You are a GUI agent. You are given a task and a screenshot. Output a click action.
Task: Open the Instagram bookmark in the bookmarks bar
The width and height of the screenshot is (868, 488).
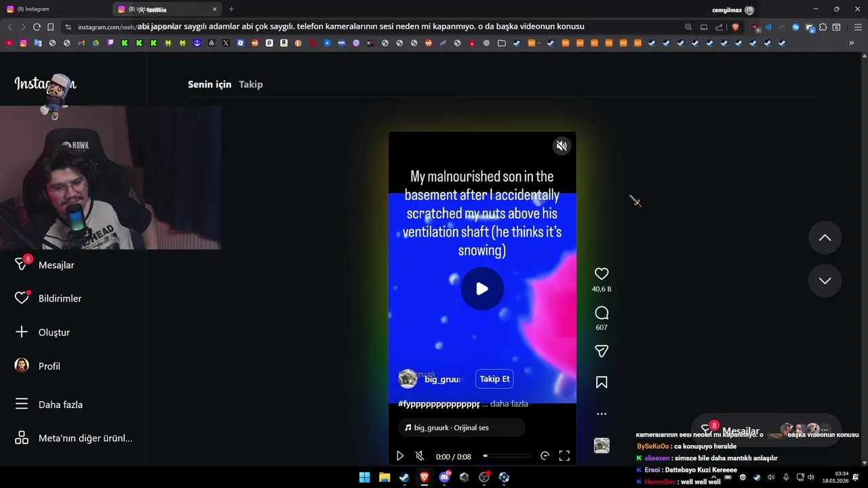coord(23,43)
